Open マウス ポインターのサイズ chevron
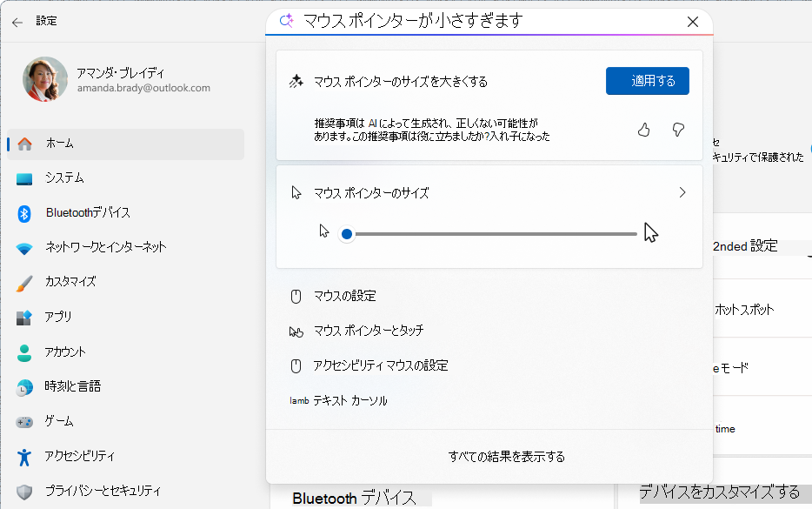This screenshot has width=812, height=509. coord(682,193)
